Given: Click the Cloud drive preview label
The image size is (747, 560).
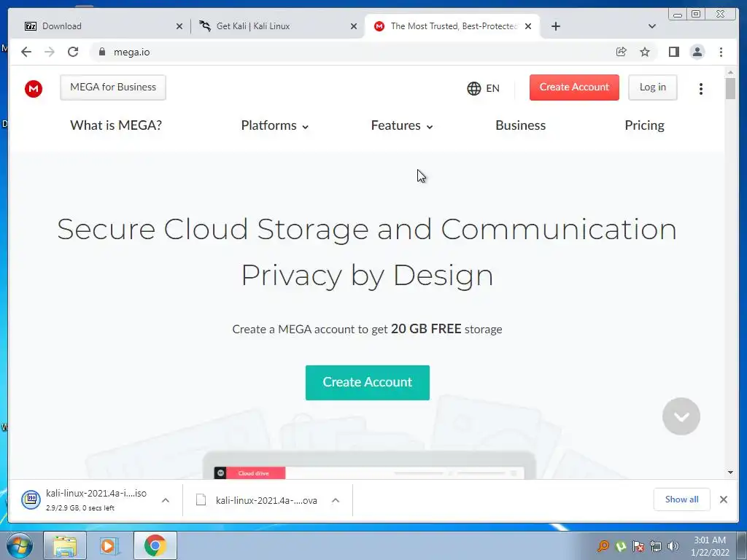Looking at the screenshot, I should 253,472.
